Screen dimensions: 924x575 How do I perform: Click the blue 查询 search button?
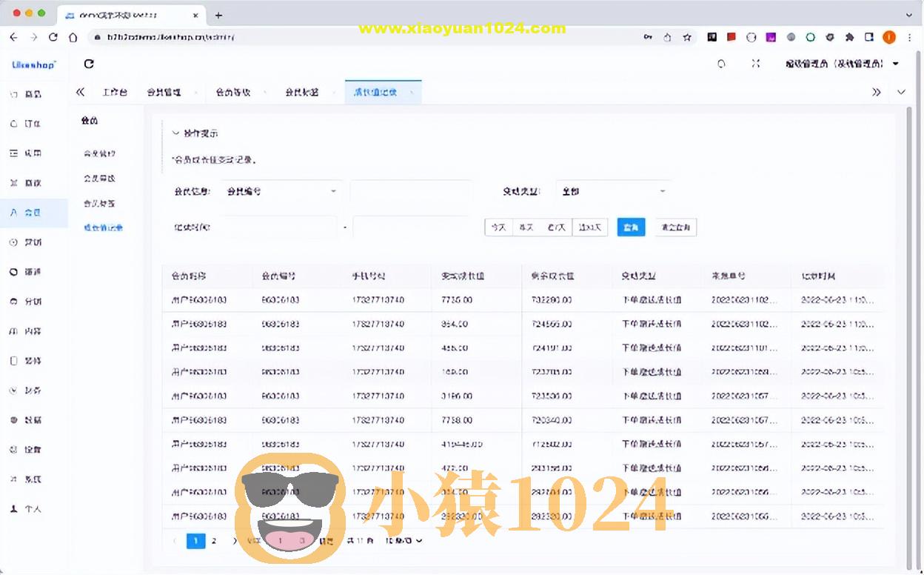click(x=631, y=227)
